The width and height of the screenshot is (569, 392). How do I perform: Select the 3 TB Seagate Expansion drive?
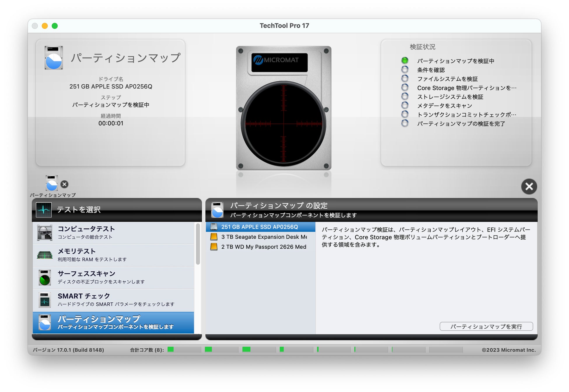(x=263, y=237)
